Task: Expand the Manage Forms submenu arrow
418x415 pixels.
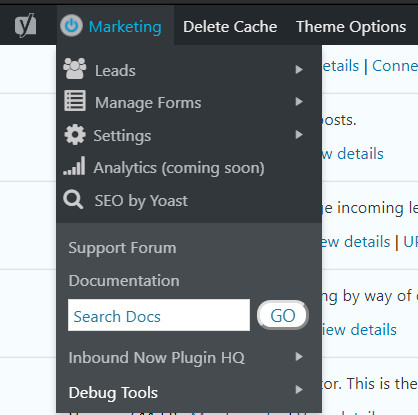Action: [x=299, y=102]
